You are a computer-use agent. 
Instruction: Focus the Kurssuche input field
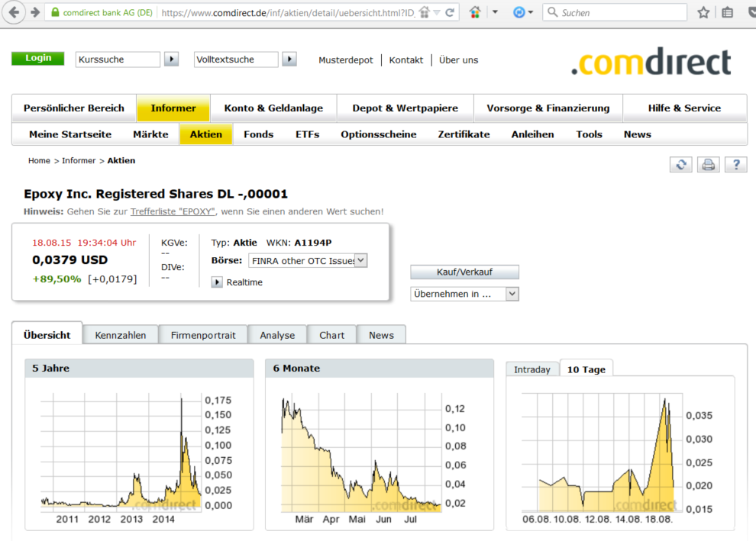coord(118,60)
